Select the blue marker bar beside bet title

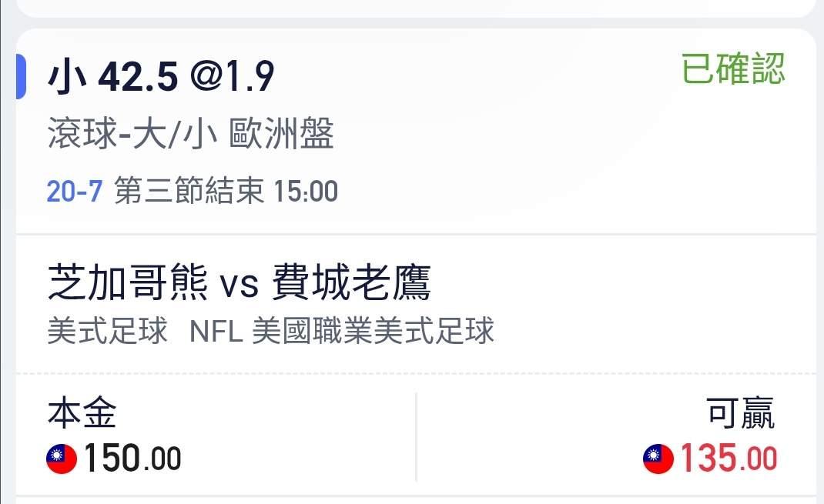[x=21, y=76]
